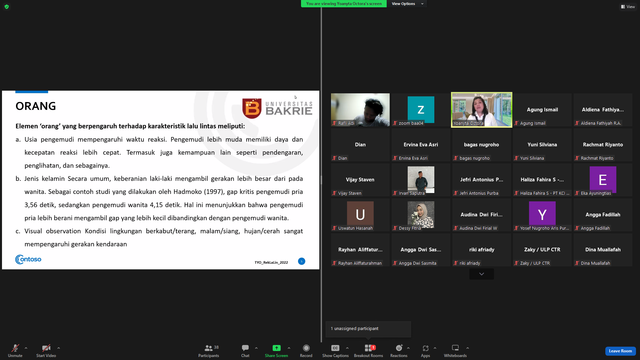Open Reactions menu
This screenshot has height=360, width=640.
[399, 350]
